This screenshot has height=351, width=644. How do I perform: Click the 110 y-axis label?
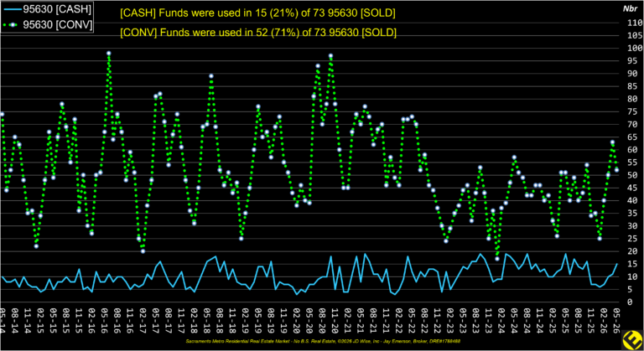[x=635, y=23]
